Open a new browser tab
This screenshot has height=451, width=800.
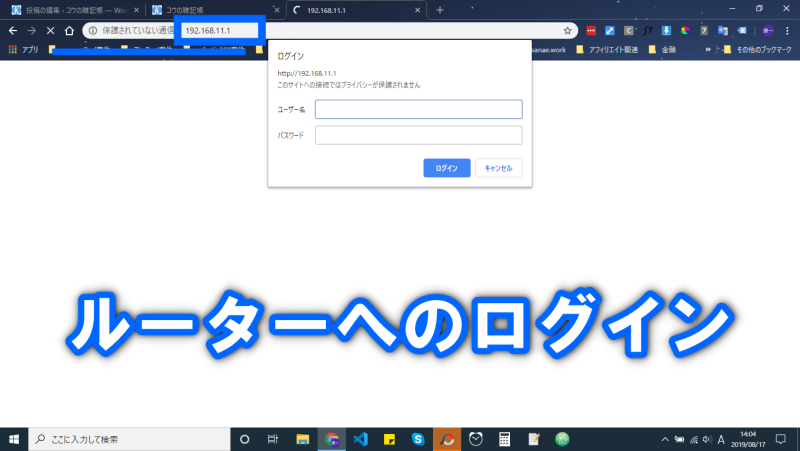[440, 10]
